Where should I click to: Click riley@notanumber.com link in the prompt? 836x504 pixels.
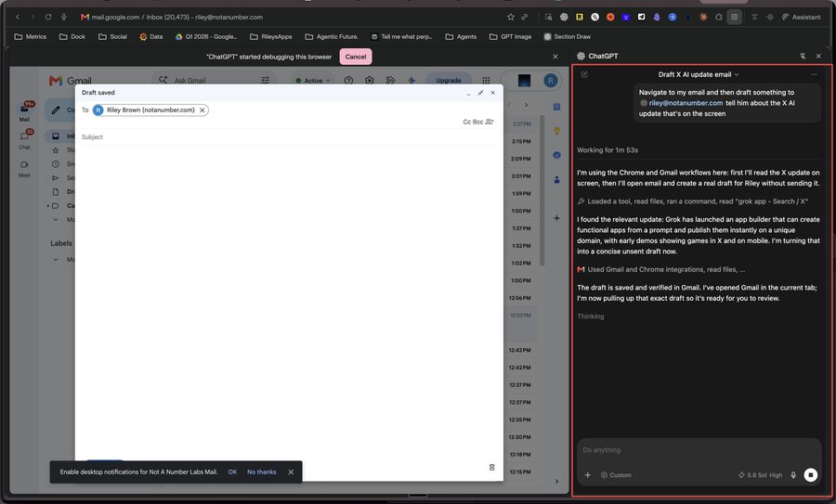click(x=686, y=103)
